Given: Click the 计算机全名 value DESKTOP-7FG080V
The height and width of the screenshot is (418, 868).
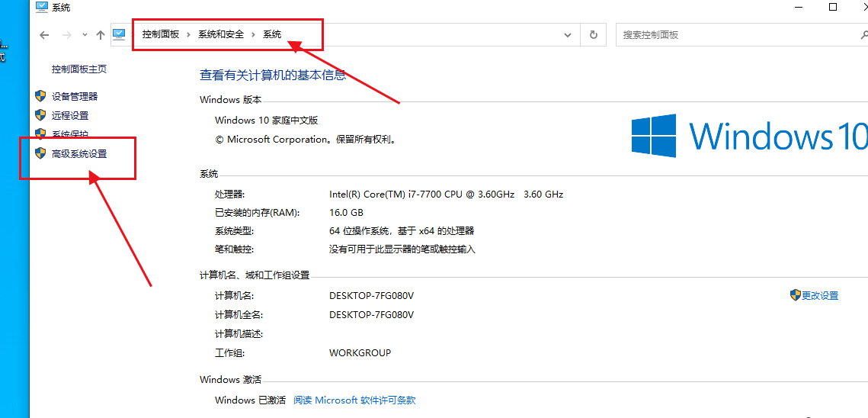Looking at the screenshot, I should coord(371,314).
